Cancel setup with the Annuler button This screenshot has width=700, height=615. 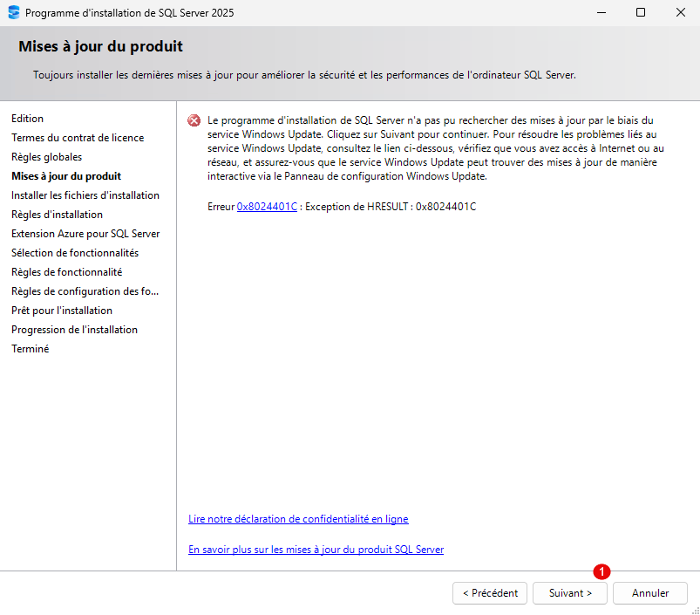650,593
